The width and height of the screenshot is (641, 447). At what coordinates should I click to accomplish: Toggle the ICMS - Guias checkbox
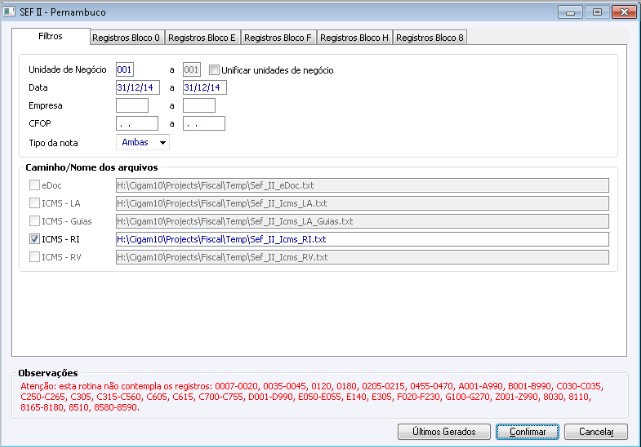[34, 221]
